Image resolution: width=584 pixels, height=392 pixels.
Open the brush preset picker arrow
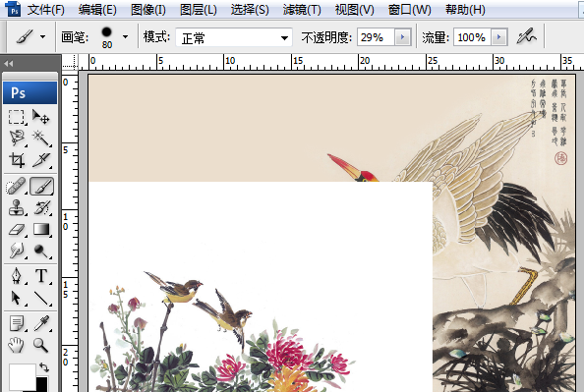pyautogui.click(x=125, y=37)
